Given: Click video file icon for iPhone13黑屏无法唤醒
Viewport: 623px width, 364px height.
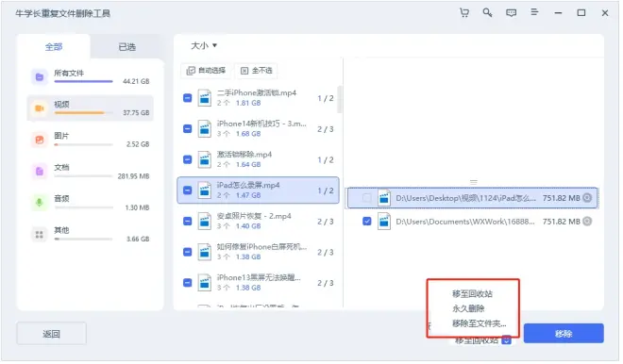Looking at the screenshot, I should [x=205, y=283].
